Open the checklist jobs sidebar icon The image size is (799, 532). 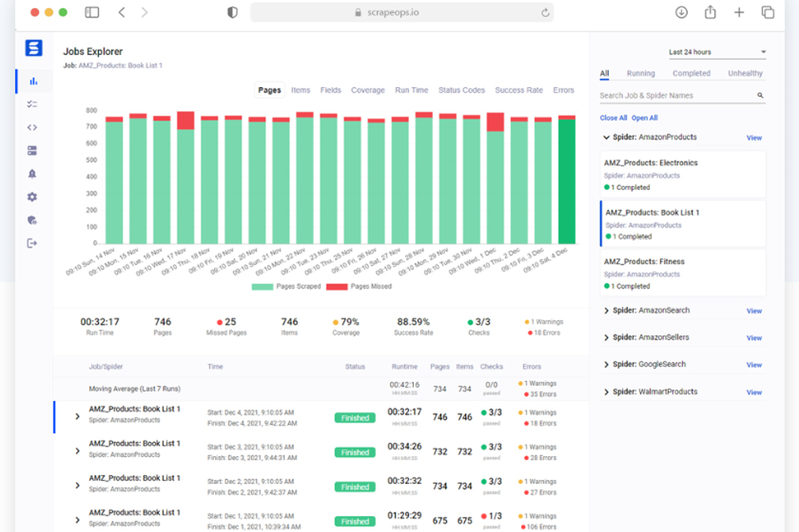[x=32, y=104]
